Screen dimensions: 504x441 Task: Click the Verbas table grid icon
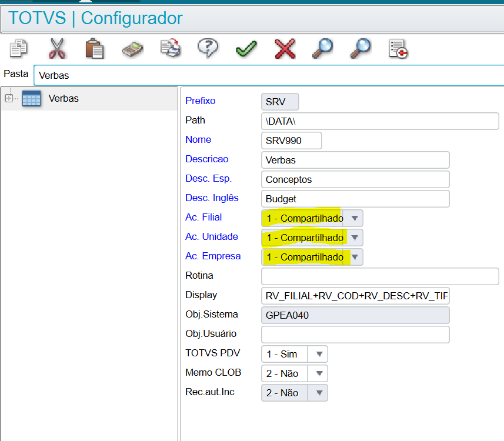32,98
